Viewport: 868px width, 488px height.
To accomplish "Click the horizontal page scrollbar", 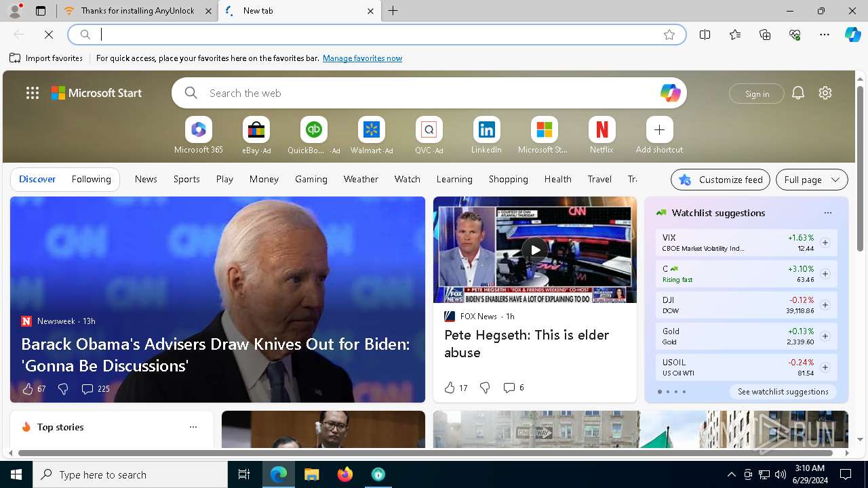I will (425, 453).
